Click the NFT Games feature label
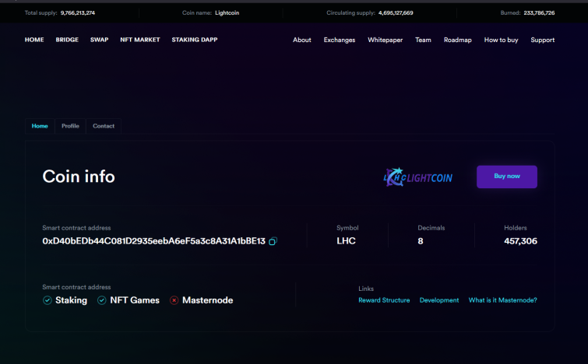Image resolution: width=588 pixels, height=364 pixels. [x=135, y=300]
